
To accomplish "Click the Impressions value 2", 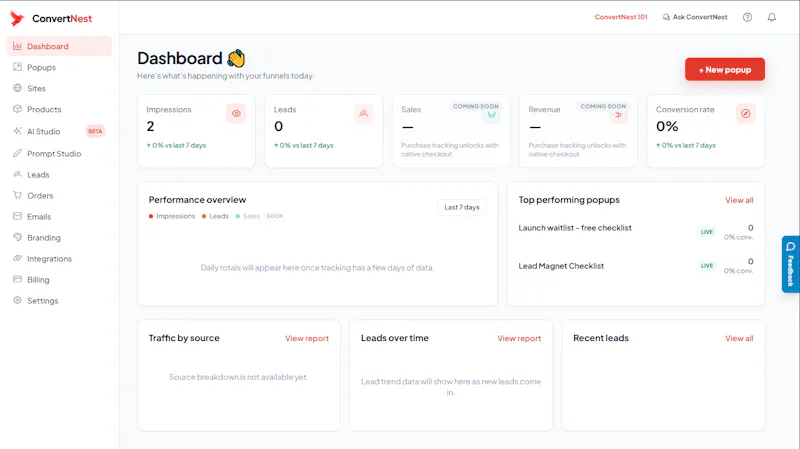I will [x=150, y=126].
